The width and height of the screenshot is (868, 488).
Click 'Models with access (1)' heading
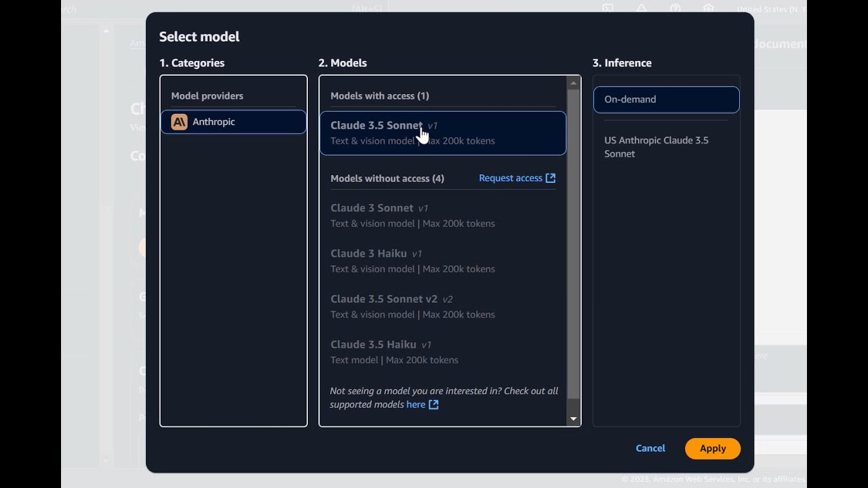click(380, 96)
